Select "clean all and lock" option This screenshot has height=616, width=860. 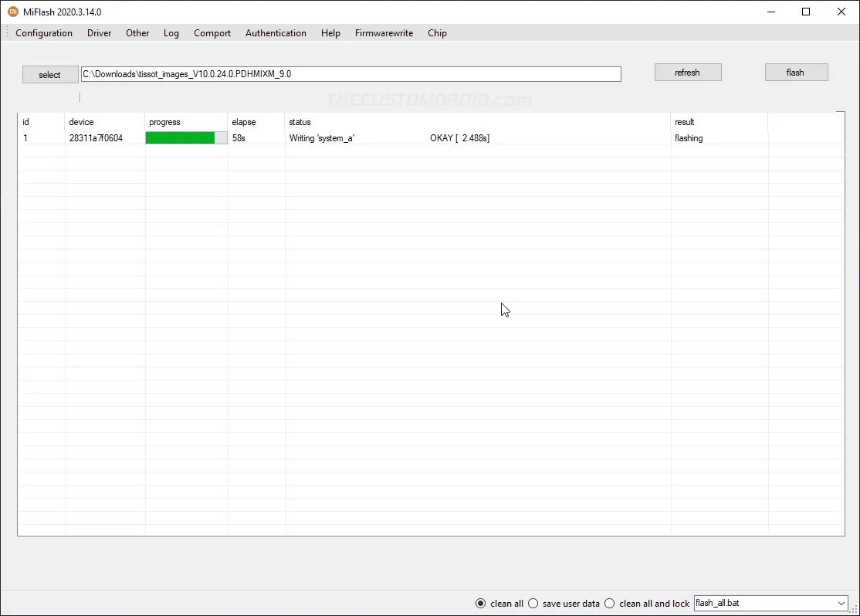[609, 603]
